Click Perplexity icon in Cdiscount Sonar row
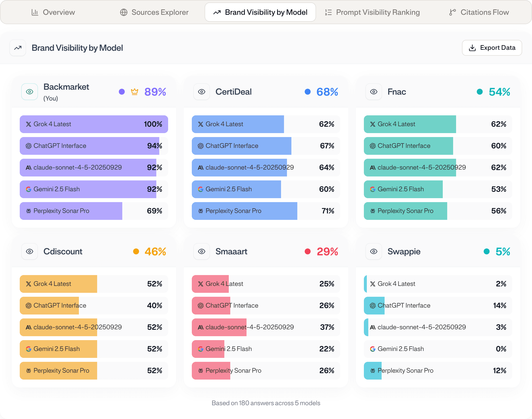Viewport: 532px width, 419px height. pos(29,371)
